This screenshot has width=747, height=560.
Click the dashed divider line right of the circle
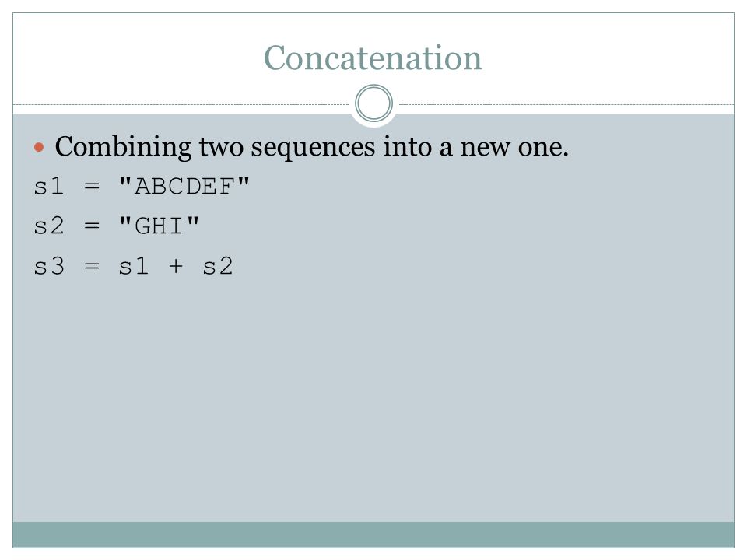tap(564, 104)
